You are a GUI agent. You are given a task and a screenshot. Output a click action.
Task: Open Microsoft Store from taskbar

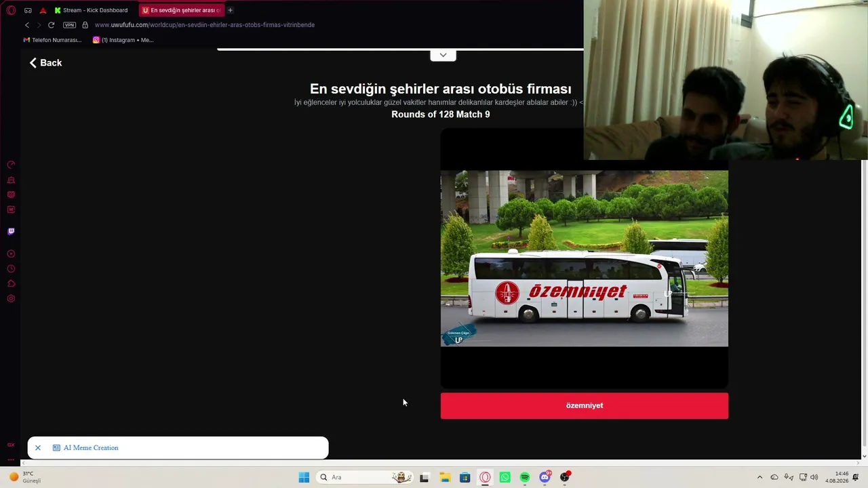pyautogui.click(x=465, y=477)
